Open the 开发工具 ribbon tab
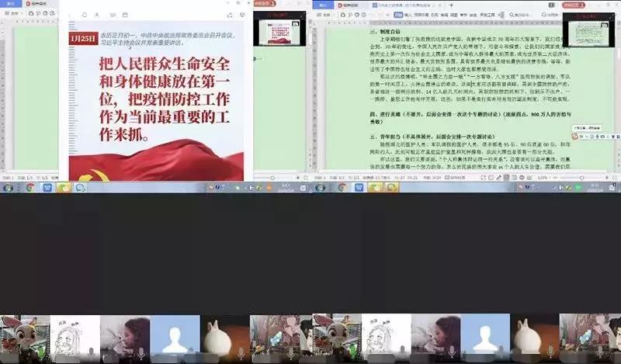The height and width of the screenshot is (364, 621). pos(487,15)
